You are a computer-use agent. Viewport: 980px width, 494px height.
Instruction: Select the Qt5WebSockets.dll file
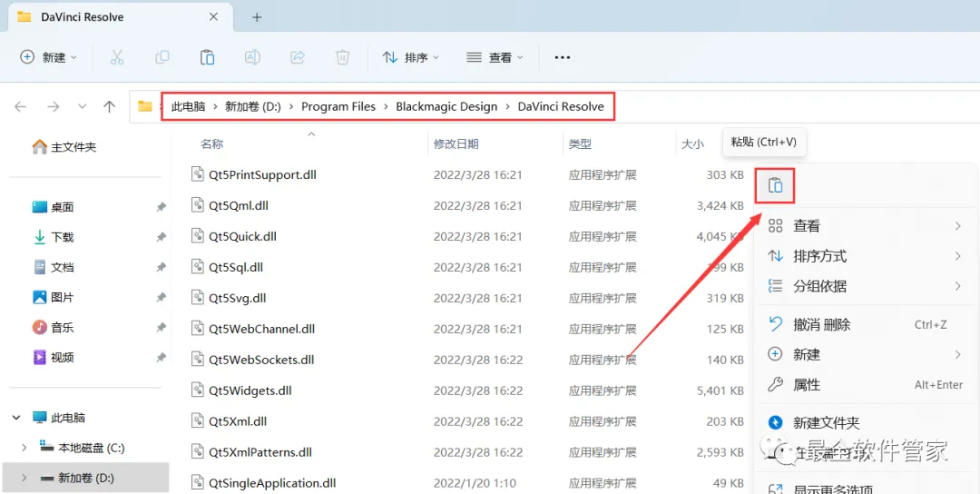click(261, 360)
